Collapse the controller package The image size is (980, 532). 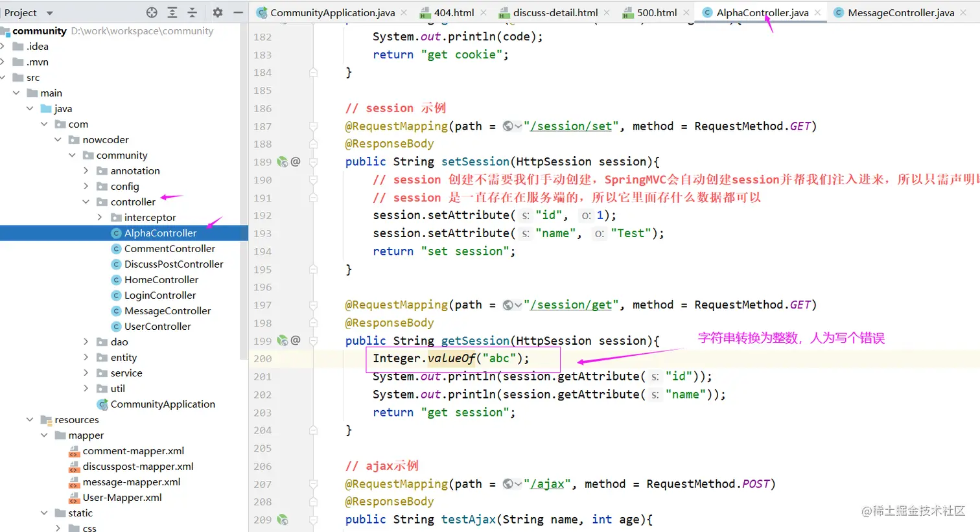pos(86,202)
